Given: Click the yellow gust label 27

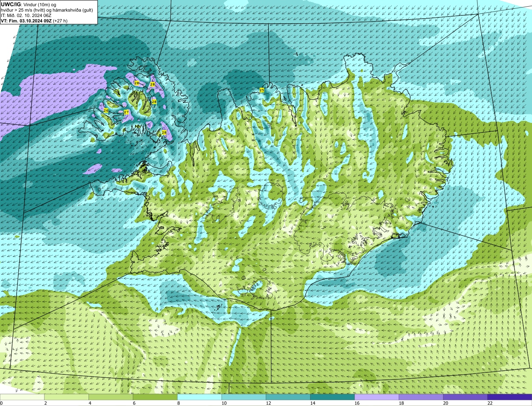Looking at the screenshot, I should (x=126, y=113).
